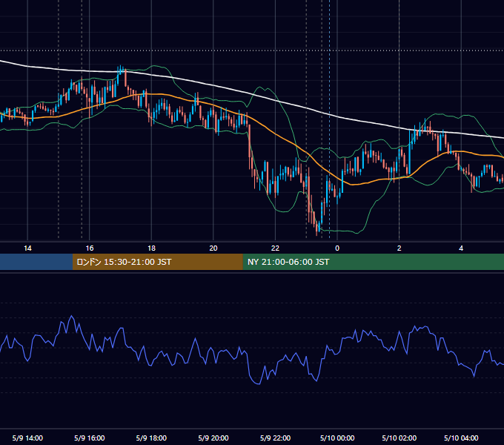Click the ロンドン 15:30-21:00 JST session bar
Screen dimensions: 504x445
click(157, 262)
